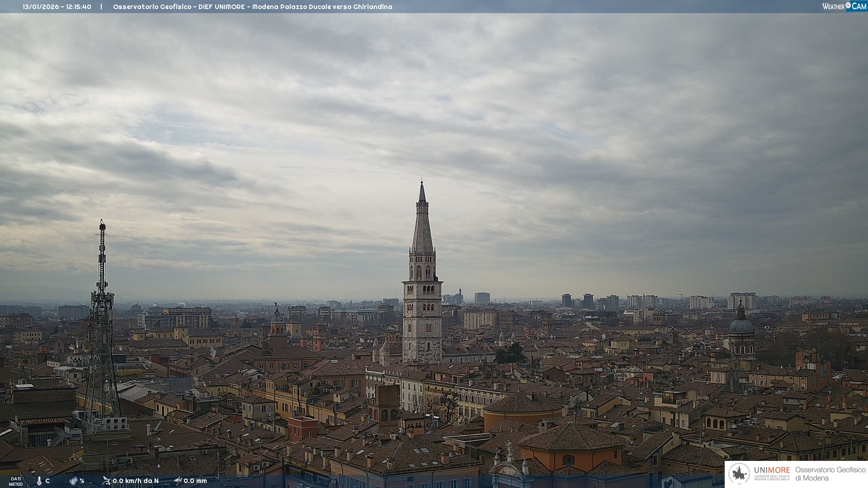The height and width of the screenshot is (488, 868).
Task: Click the WeatherCam logo
Action: [x=844, y=6]
